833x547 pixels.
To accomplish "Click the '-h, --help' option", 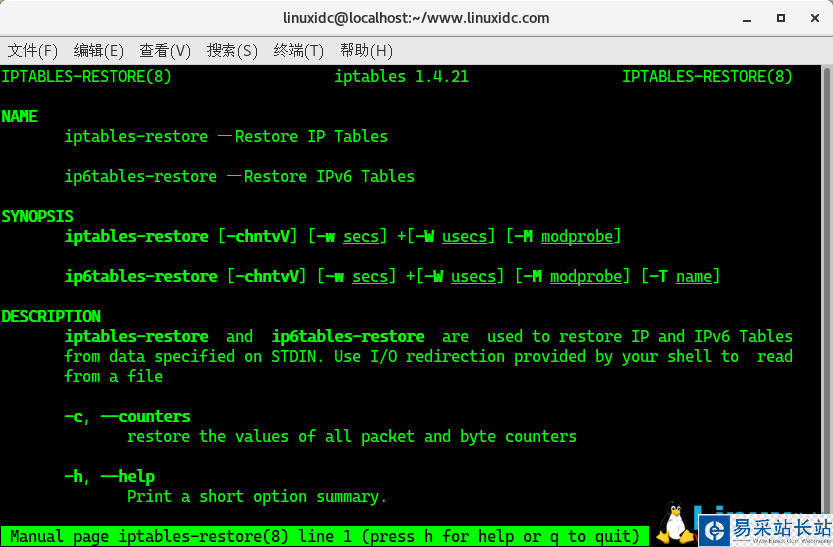I will (x=109, y=476).
